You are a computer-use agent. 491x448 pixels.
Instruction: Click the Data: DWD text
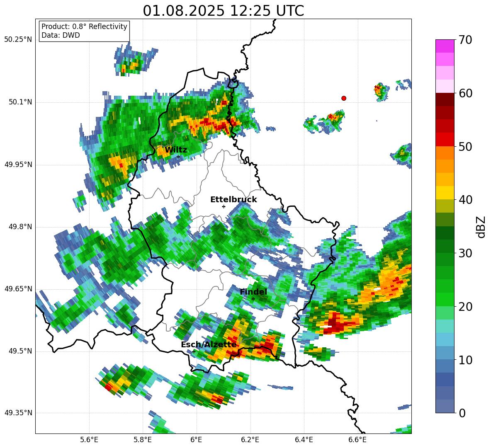(61, 35)
